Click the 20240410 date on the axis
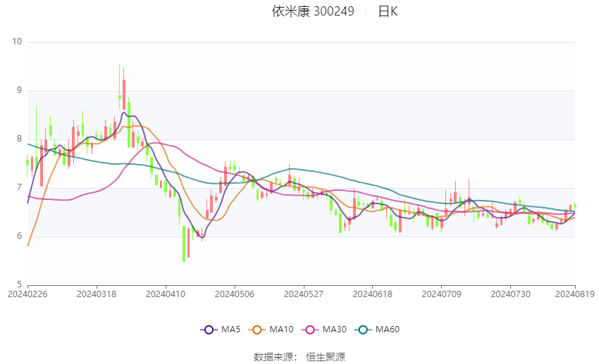The height and width of the screenshot is (364, 599). tap(166, 293)
